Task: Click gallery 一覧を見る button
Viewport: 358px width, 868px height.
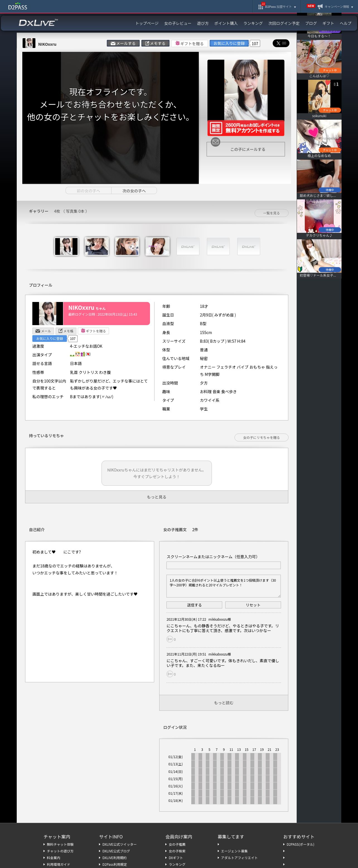Action: pos(272,213)
